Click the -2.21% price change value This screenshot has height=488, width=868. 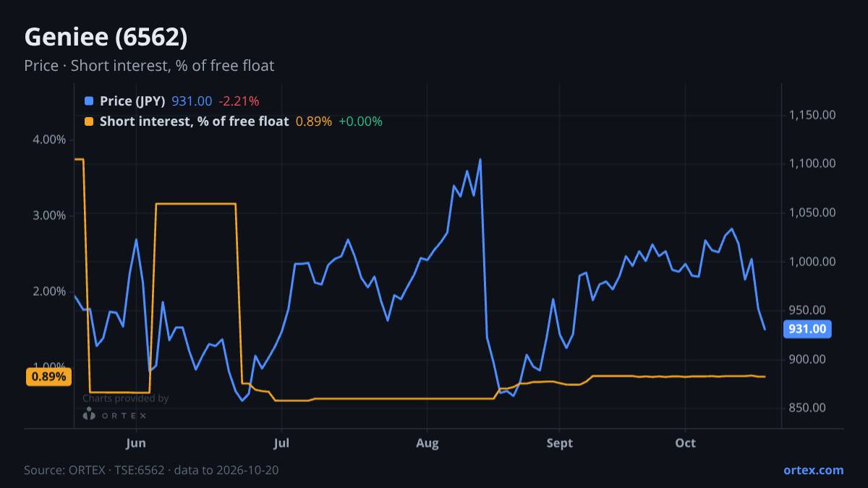[239, 101]
